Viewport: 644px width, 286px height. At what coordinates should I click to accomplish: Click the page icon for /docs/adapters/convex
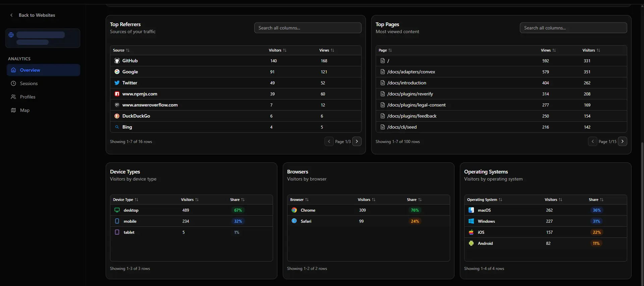click(x=383, y=72)
